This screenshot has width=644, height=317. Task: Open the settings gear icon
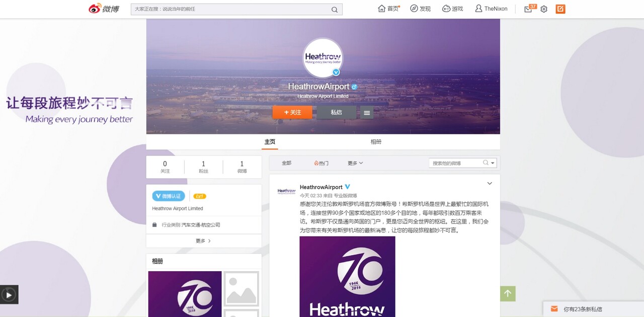click(x=544, y=9)
